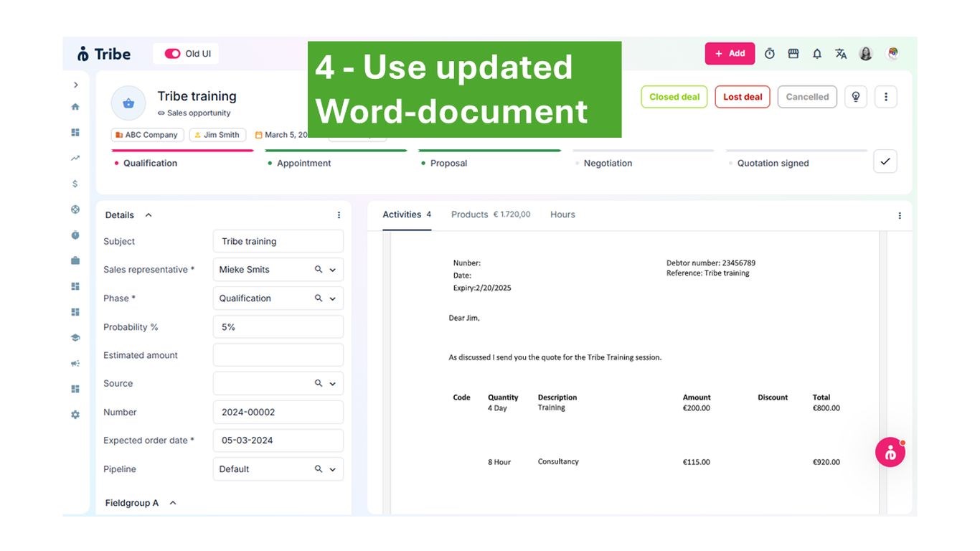Image resolution: width=980 pixels, height=551 pixels.
Task: Click the 'Tribe training' page title
Action: (x=197, y=96)
